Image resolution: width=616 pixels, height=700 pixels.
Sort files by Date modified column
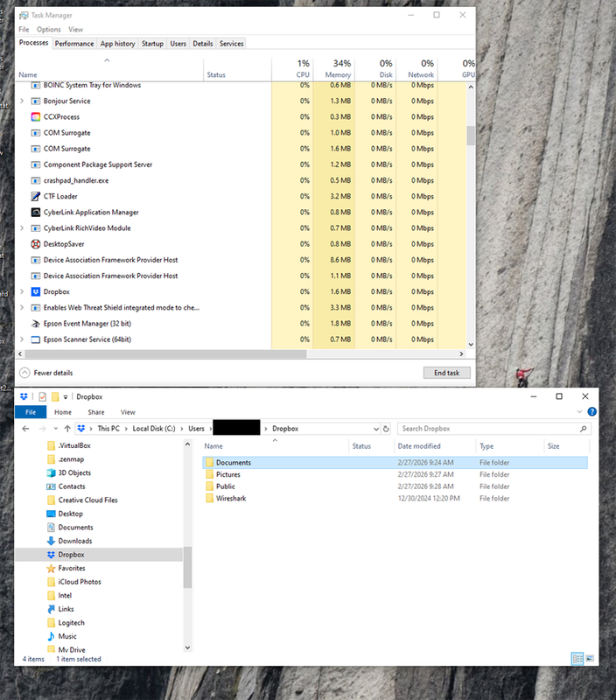tap(435, 446)
